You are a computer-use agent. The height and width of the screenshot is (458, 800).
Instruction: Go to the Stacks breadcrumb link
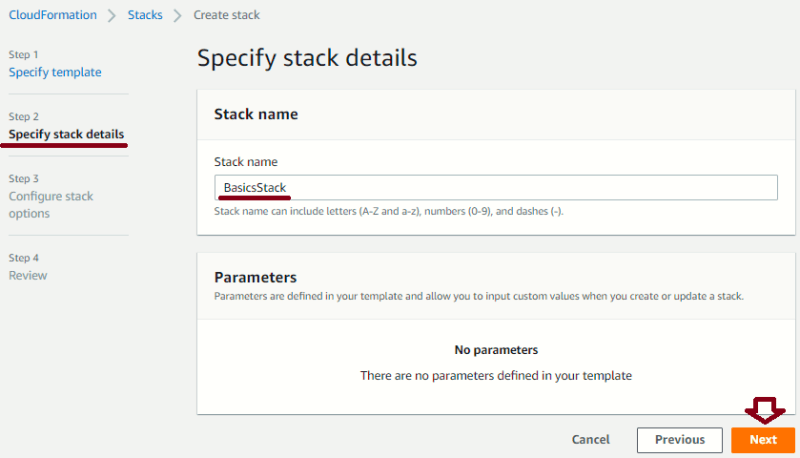[x=145, y=15]
